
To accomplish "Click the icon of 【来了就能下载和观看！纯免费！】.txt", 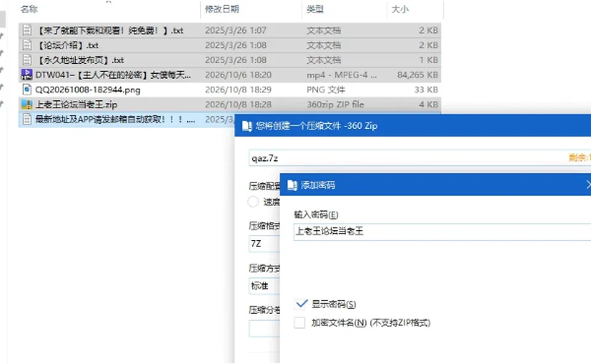I will tap(26, 30).
